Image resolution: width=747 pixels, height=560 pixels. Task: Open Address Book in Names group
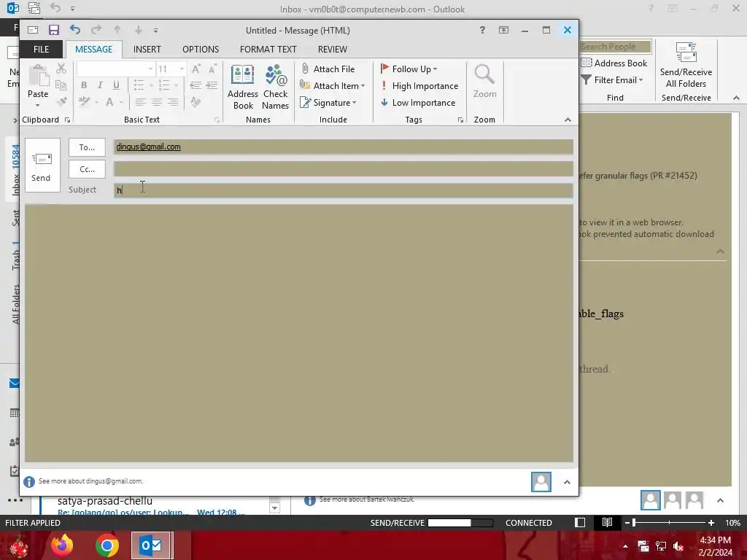tap(243, 87)
